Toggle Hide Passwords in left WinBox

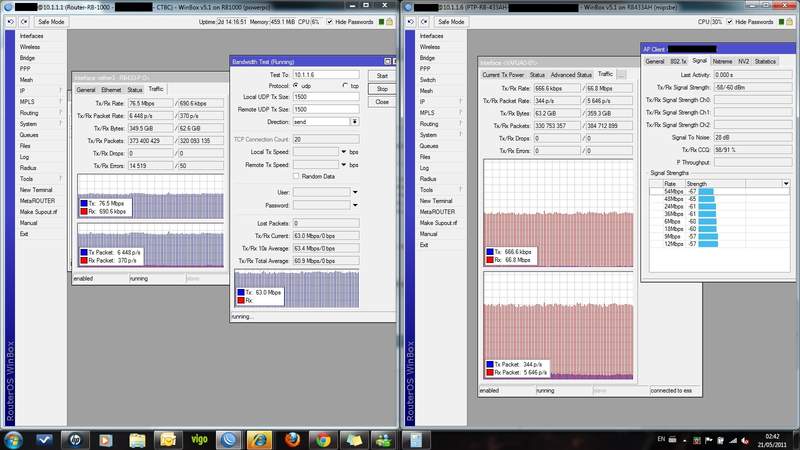[x=330, y=22]
